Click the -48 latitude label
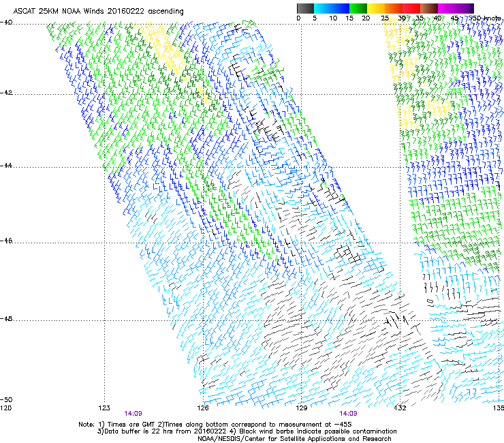The width and height of the screenshot is (504, 443). click(6, 318)
